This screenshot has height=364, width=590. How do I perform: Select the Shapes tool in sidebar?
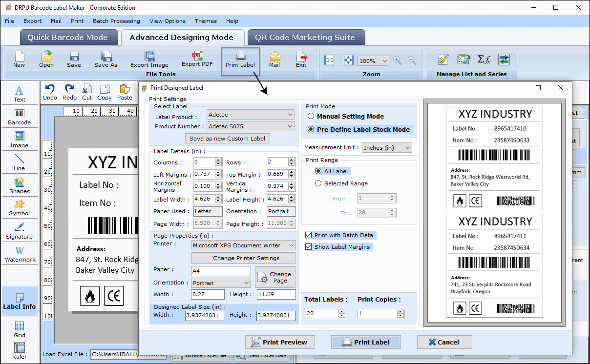20,185
